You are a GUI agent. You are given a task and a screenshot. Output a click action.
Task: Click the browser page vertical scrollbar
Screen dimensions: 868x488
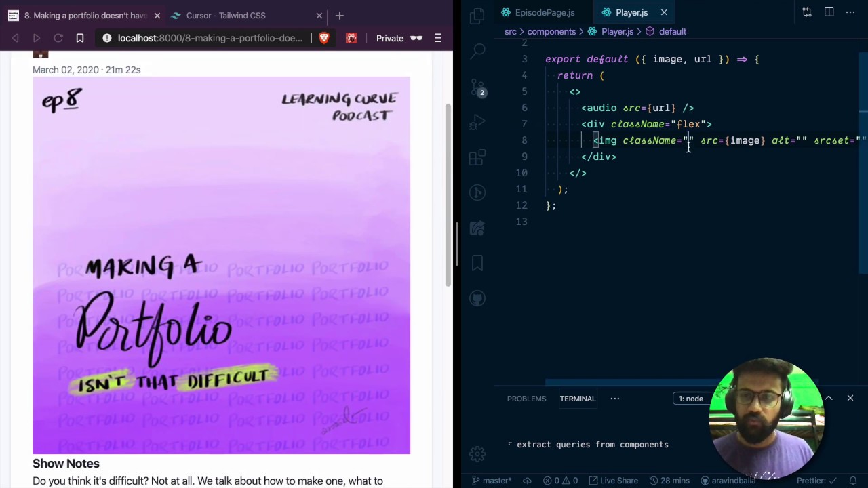click(x=448, y=197)
